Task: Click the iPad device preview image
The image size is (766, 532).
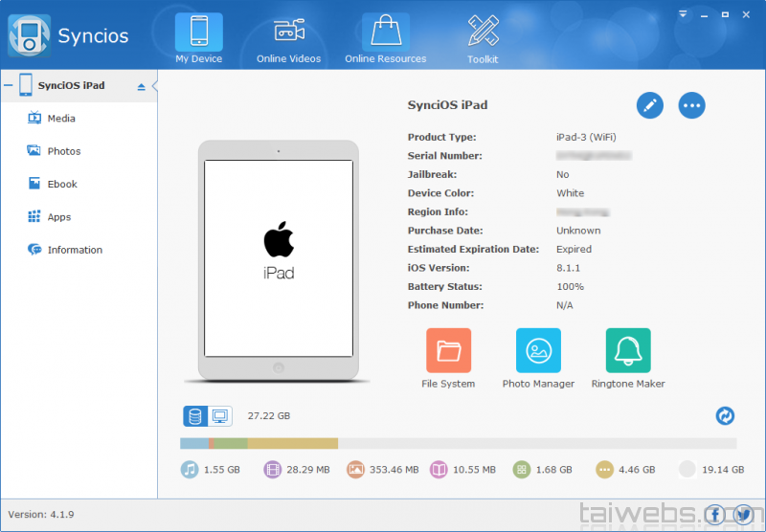Action: [x=279, y=259]
